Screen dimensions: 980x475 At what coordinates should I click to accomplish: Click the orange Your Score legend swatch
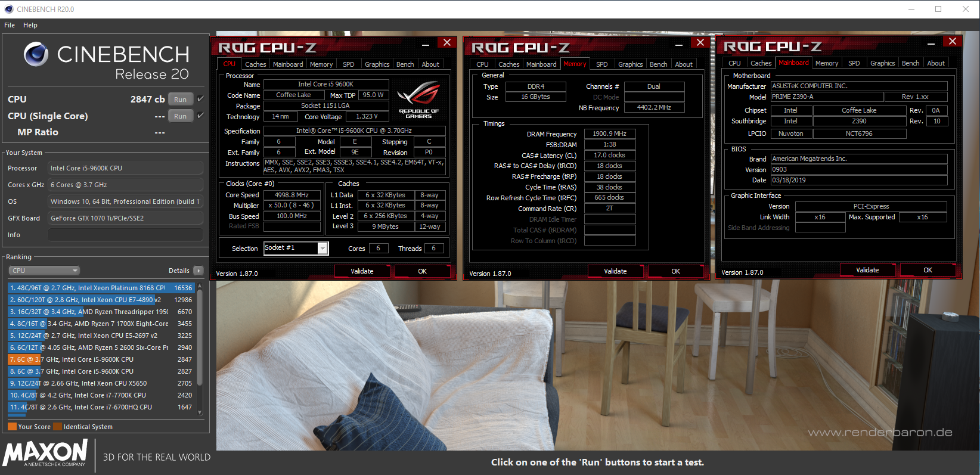12,427
